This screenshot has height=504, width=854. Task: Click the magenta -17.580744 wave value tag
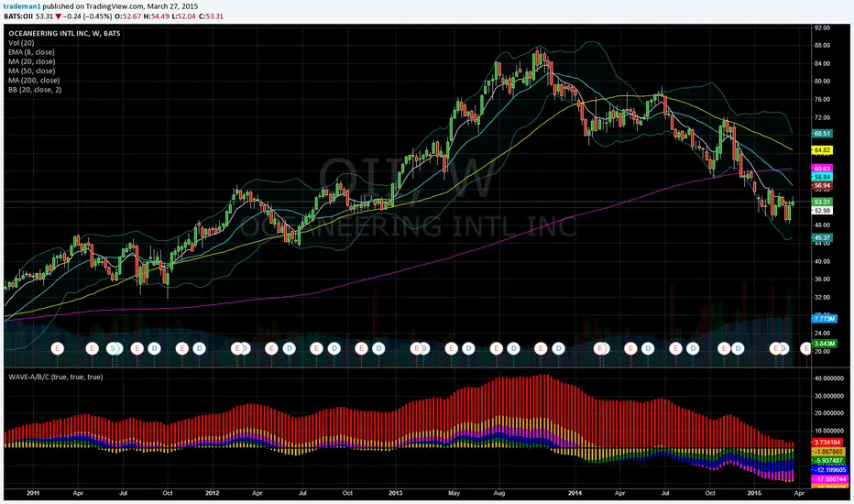[x=829, y=479]
